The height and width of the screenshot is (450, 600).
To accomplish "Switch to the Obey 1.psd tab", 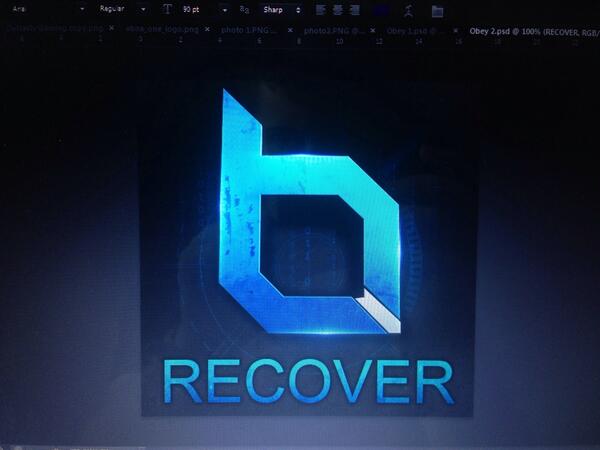I will [x=416, y=31].
